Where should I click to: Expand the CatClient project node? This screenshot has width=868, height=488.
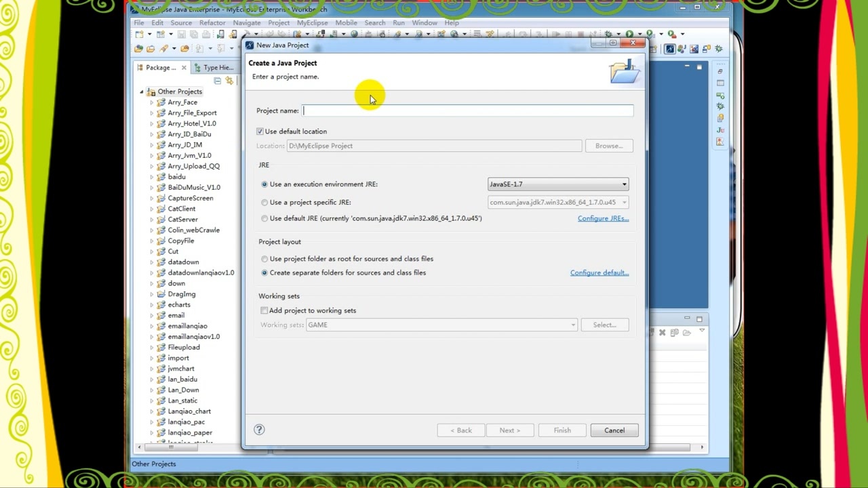point(152,209)
